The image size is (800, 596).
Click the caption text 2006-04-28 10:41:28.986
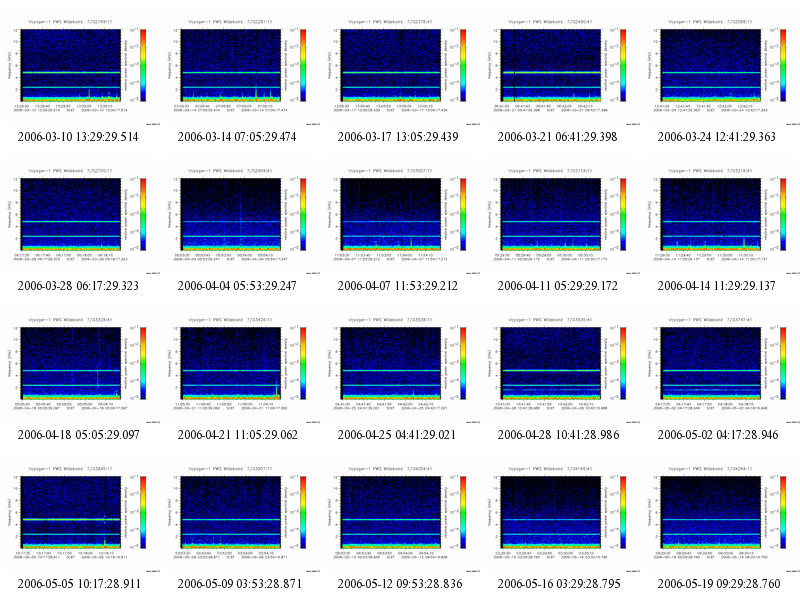(559, 435)
